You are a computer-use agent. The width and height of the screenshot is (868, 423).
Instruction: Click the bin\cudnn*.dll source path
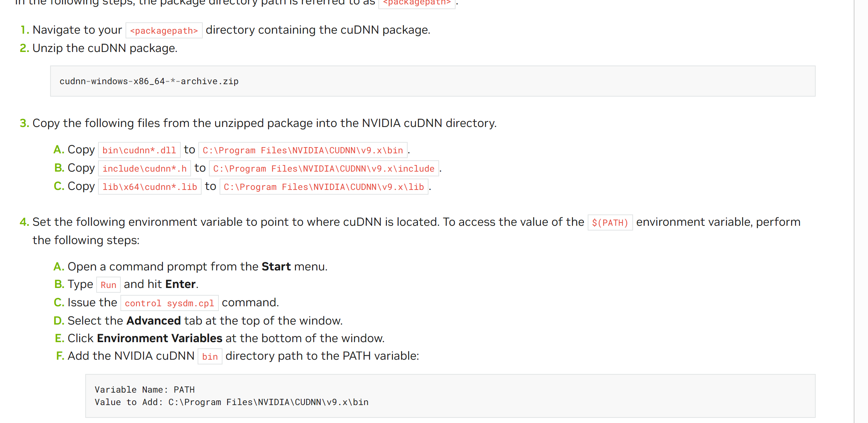coord(139,150)
